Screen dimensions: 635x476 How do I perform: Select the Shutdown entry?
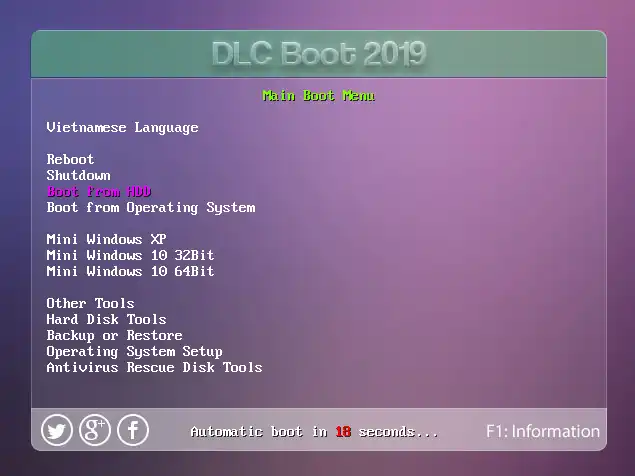[78, 176]
